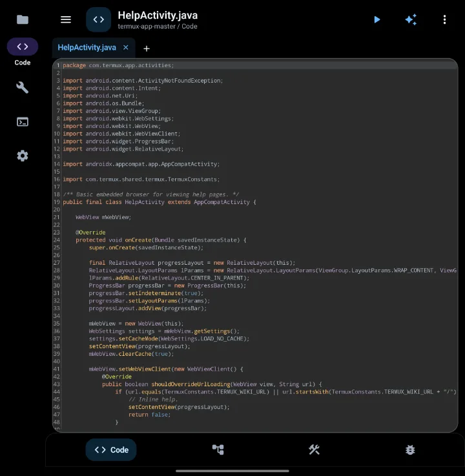Screen dimensions: 465x476
Task: Close the HelpActivity.java tab
Action: click(x=126, y=47)
